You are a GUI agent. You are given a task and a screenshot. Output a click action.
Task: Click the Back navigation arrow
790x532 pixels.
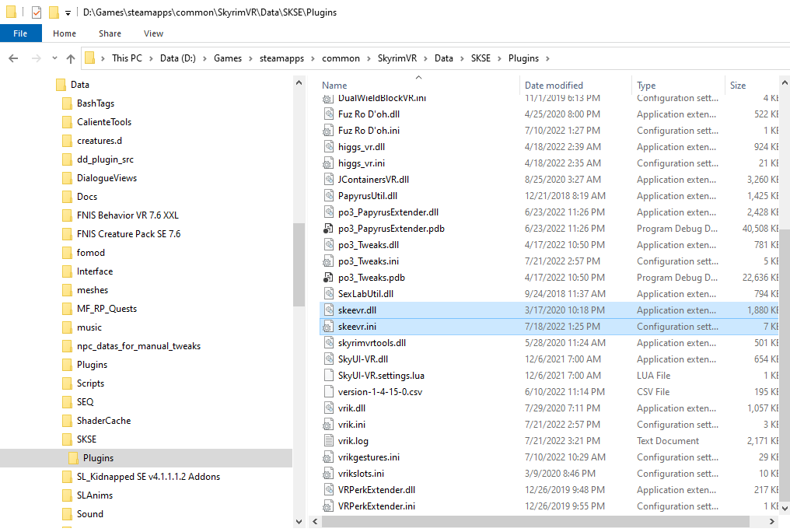tap(13, 58)
